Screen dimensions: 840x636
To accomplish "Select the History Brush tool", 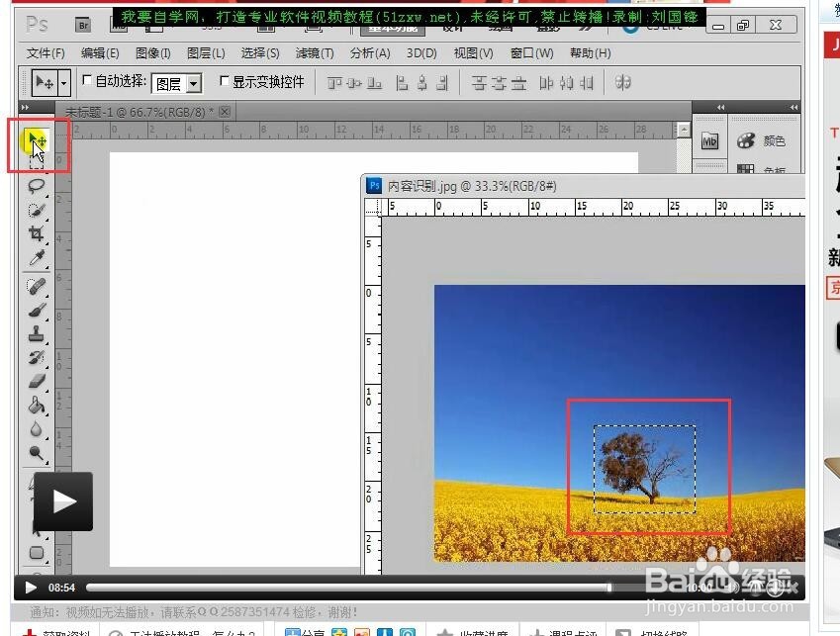I will coord(36,358).
